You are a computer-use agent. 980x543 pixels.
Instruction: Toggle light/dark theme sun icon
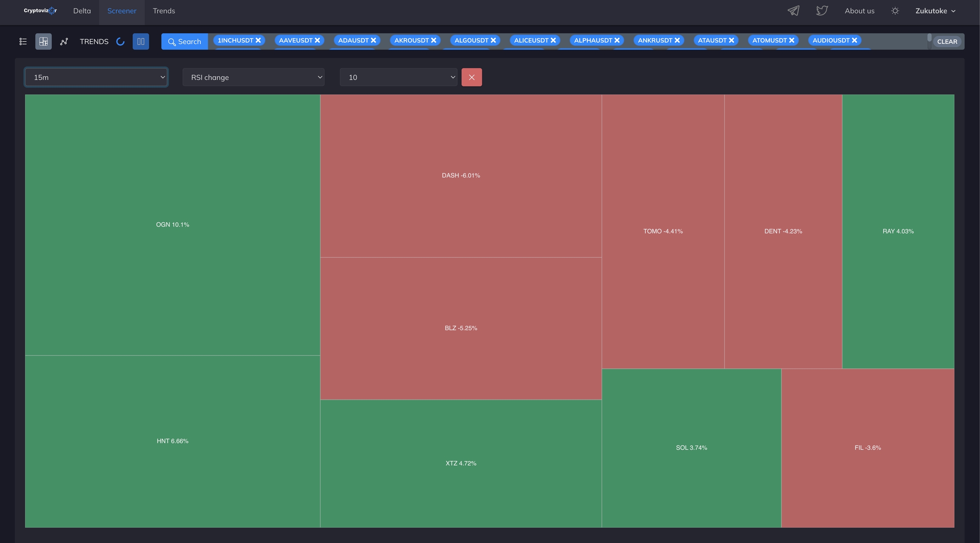coord(895,11)
